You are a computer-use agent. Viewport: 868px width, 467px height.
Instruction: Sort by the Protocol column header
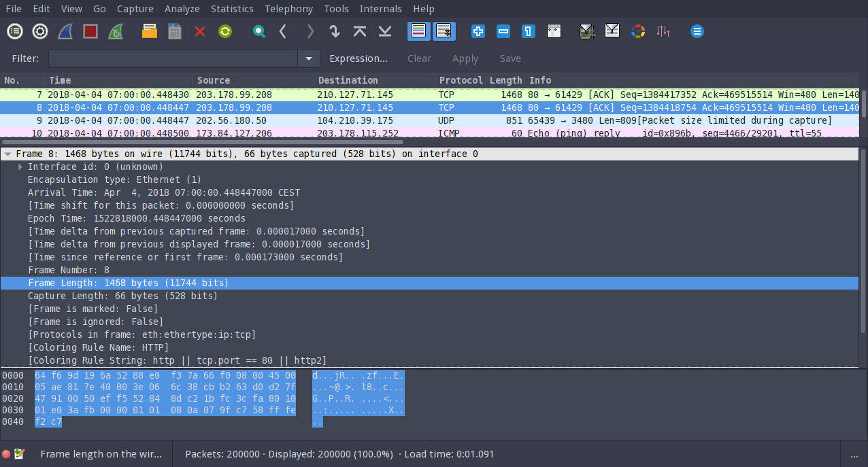[461, 80]
